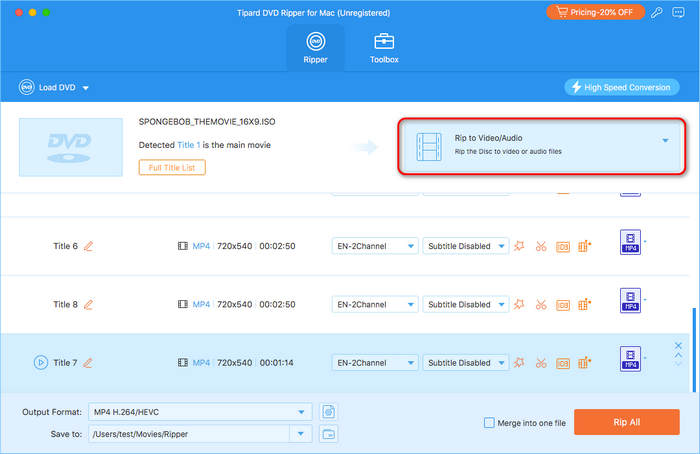Cut Title 6 with scissors icon
This screenshot has width=700, height=454.
click(x=541, y=246)
